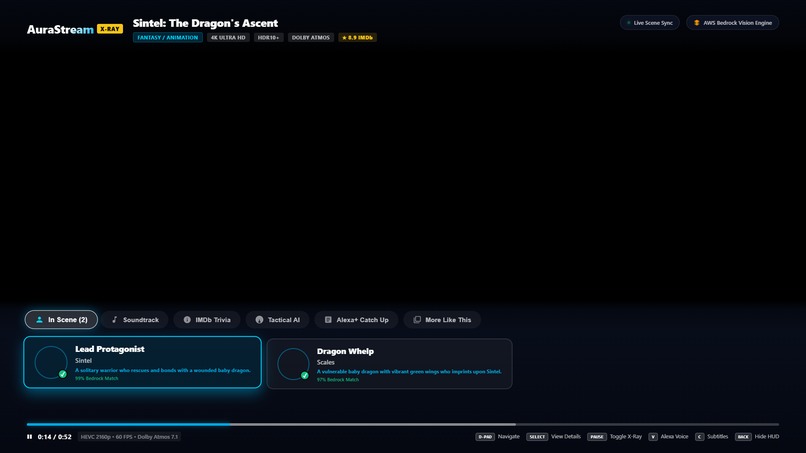Click the SELECT View Details key hint
The height and width of the screenshot is (453, 806).
[553, 437]
